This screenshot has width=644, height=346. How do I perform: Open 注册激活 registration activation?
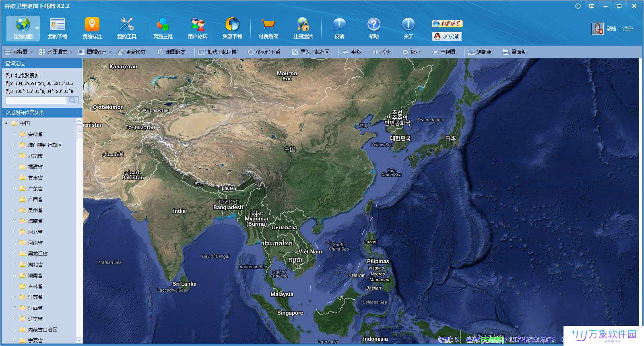(x=303, y=28)
